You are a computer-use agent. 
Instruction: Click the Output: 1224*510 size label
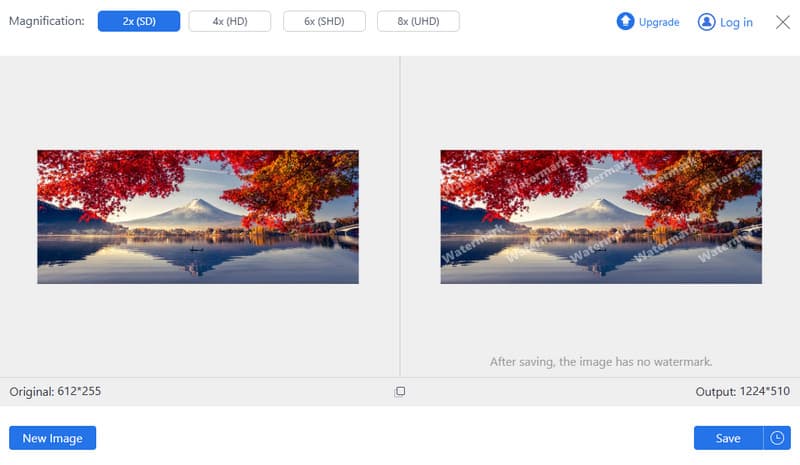coord(743,392)
